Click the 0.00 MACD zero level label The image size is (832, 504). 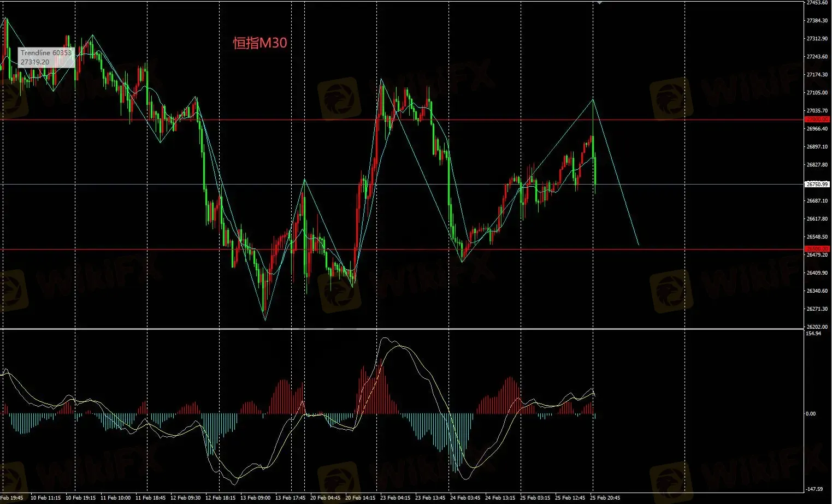pos(811,413)
